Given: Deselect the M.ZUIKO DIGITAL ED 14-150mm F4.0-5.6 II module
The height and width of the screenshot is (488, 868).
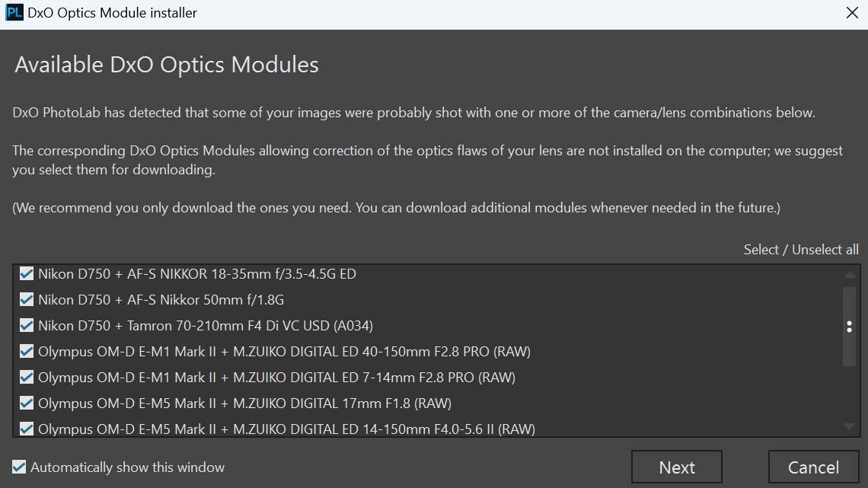Looking at the screenshot, I should [26, 429].
